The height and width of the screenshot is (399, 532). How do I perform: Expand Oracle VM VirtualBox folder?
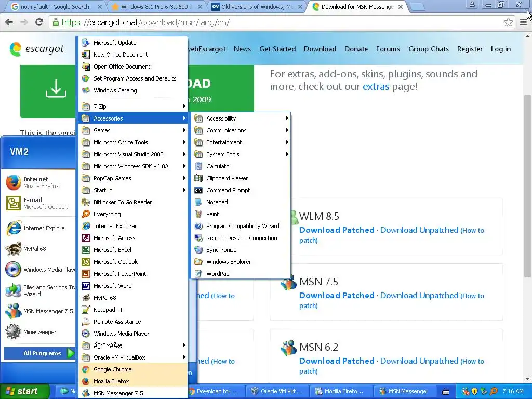pos(133,357)
